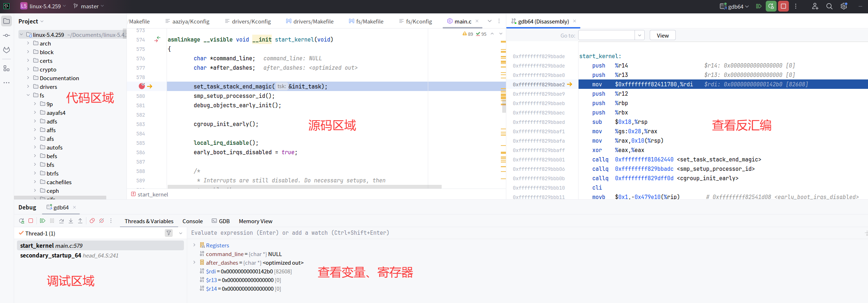
Task: Open the Commit tool window icon
Action: tap(7, 35)
